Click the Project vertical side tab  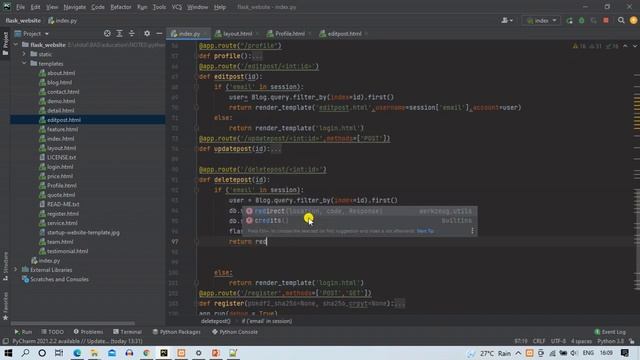5,43
